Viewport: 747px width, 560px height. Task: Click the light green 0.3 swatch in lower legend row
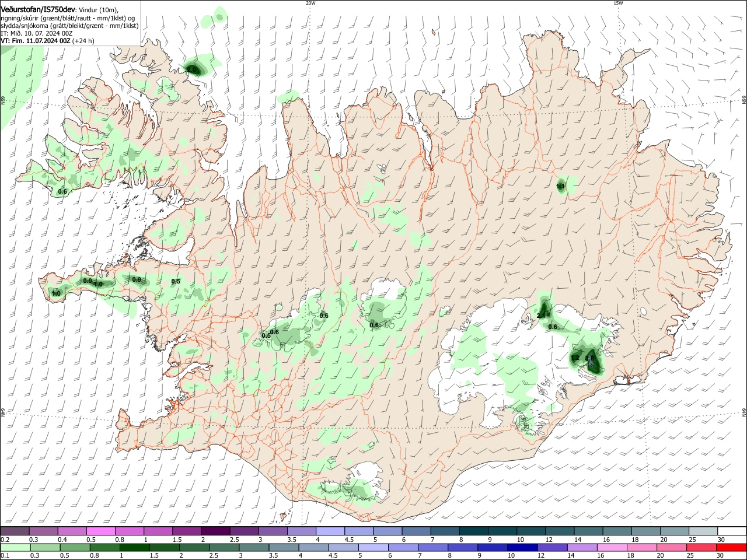(x=44, y=548)
